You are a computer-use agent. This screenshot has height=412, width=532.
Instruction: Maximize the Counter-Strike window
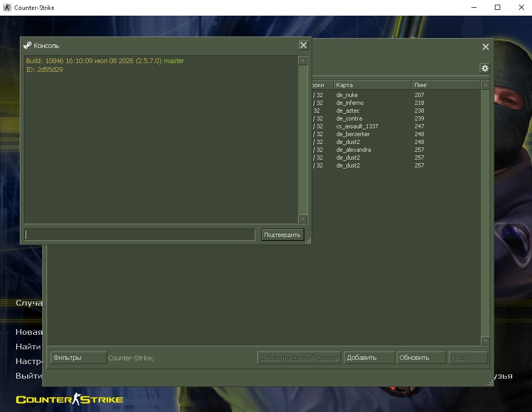[498, 7]
